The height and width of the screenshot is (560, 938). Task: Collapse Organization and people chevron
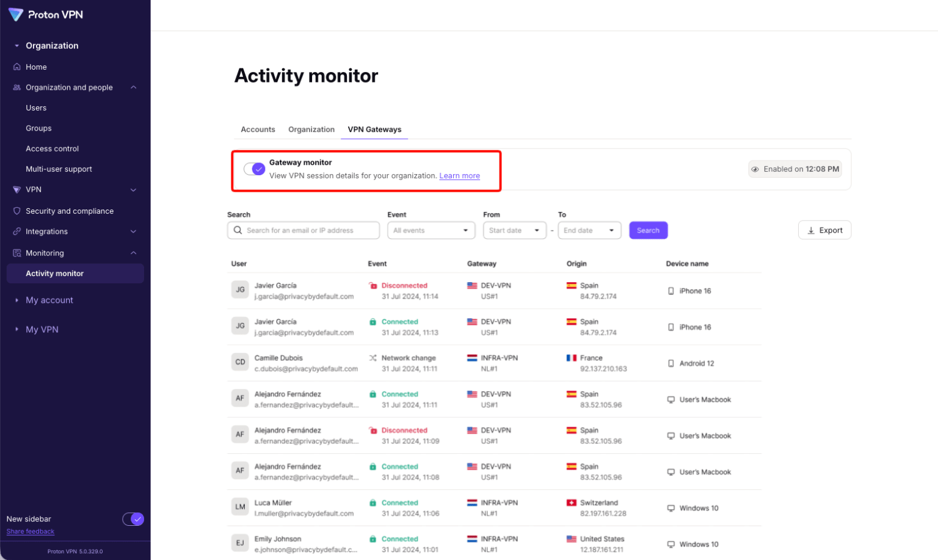[x=133, y=87]
